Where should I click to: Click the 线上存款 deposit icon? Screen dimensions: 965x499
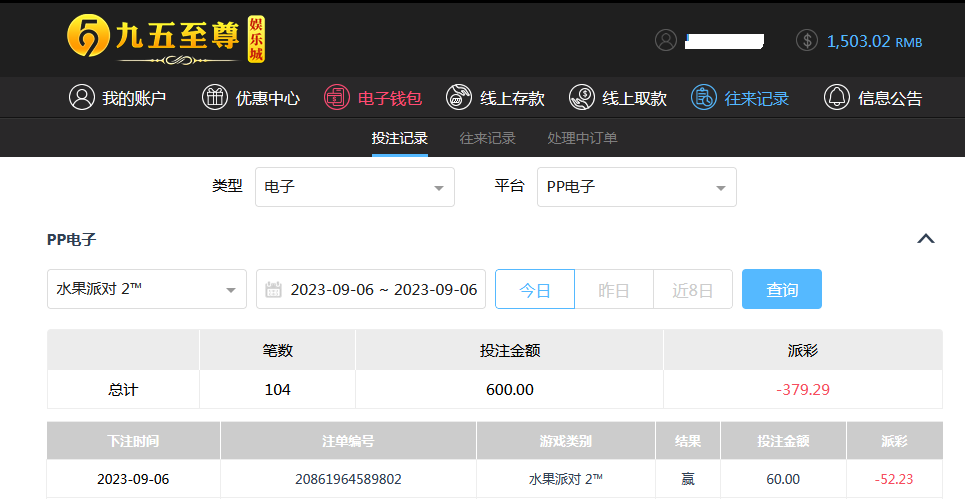click(458, 98)
